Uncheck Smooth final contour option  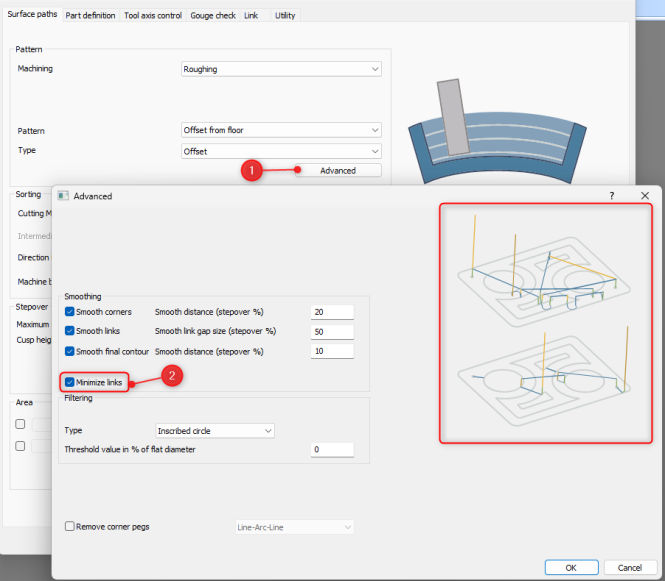coord(70,350)
